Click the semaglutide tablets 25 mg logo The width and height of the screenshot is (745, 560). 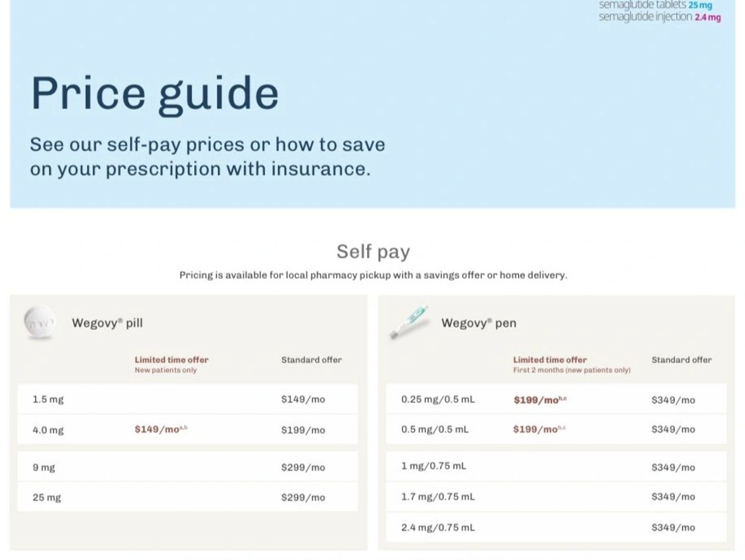[655, 5]
